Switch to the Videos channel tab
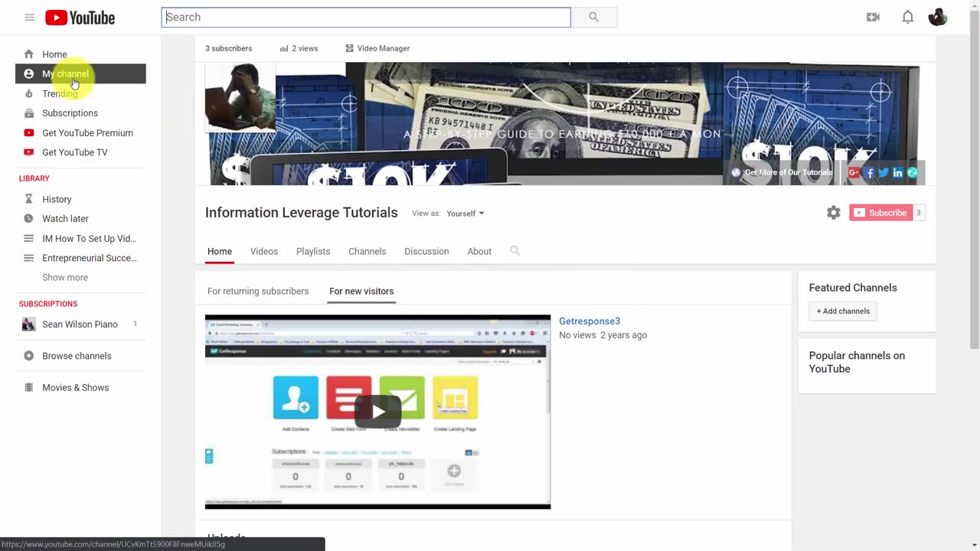Screen dimensions: 980x551 click(264, 251)
